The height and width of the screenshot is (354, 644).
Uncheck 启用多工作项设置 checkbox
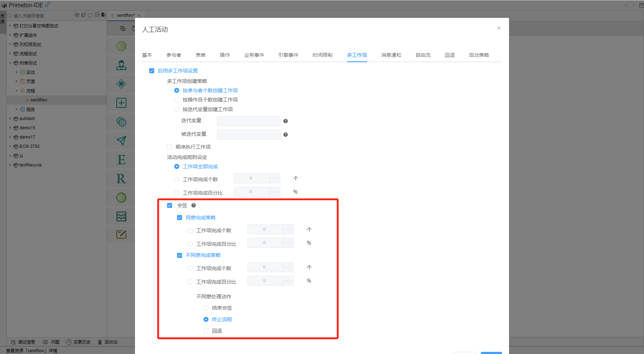point(152,71)
